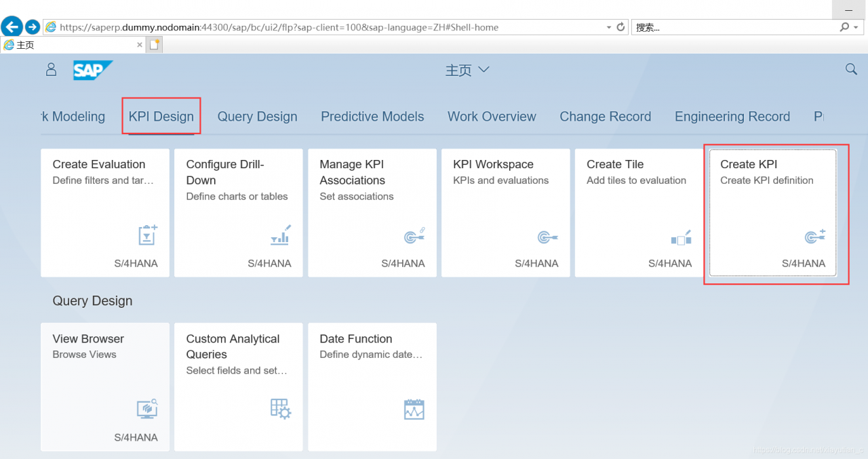The width and height of the screenshot is (868, 459).
Task: Click the browser Forward arrow button
Action: pos(33,27)
